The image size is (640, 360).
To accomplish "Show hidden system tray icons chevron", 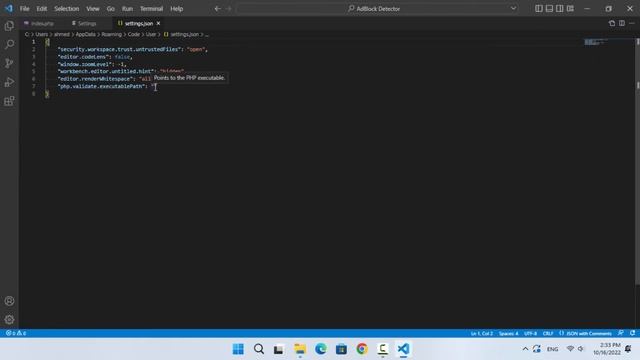I will (x=525, y=349).
